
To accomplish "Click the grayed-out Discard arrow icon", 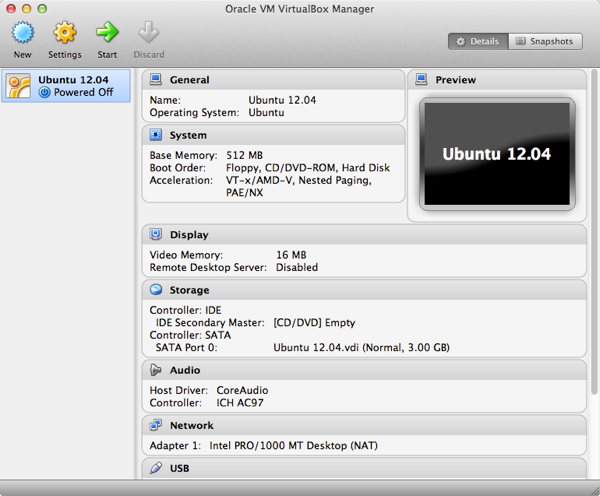I will point(148,34).
